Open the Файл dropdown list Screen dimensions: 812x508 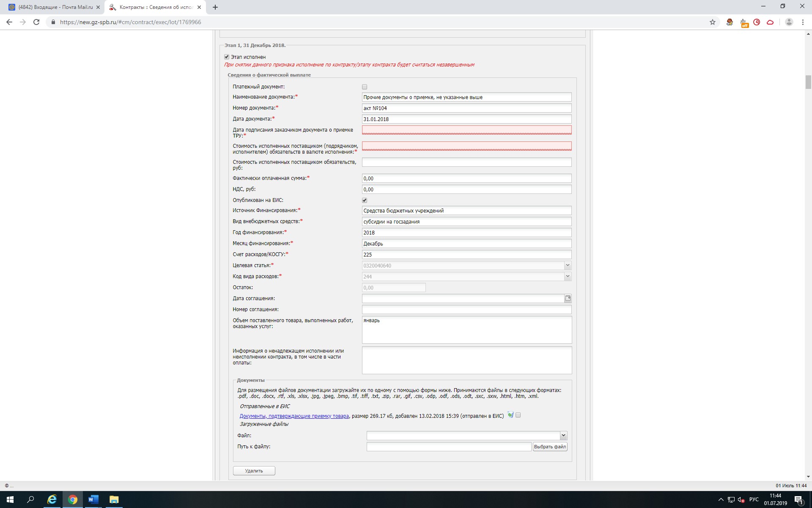tap(563, 436)
